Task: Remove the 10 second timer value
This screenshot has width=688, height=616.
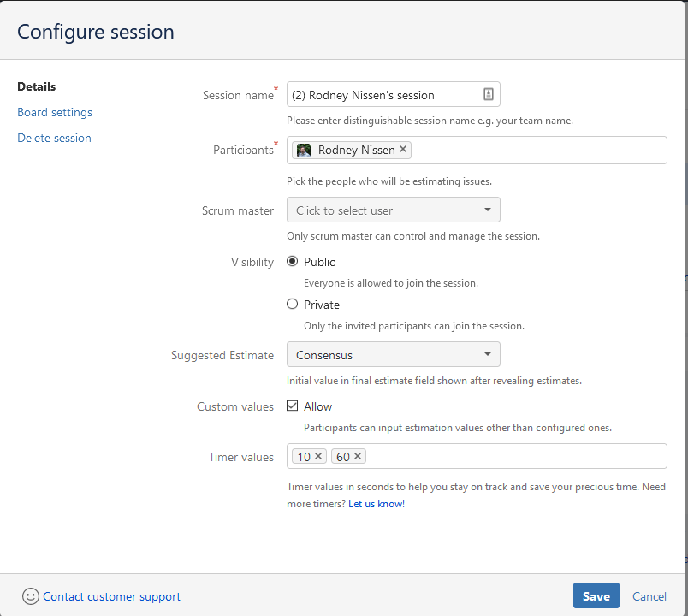Action: (x=318, y=457)
